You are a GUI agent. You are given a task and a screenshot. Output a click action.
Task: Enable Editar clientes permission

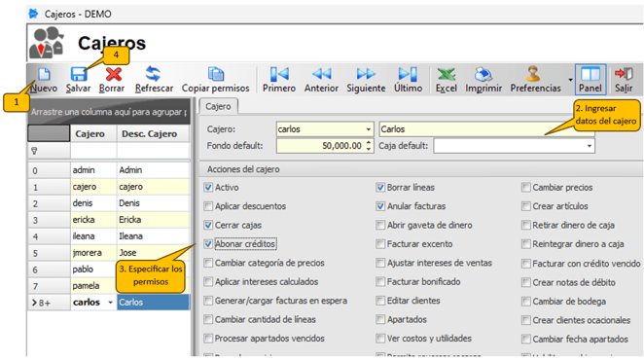click(380, 301)
